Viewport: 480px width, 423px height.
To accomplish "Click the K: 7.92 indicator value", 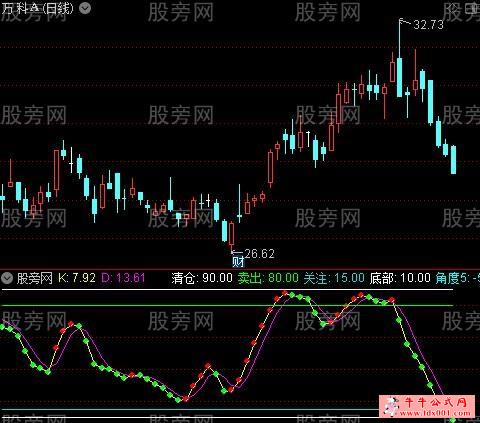I will [77, 278].
